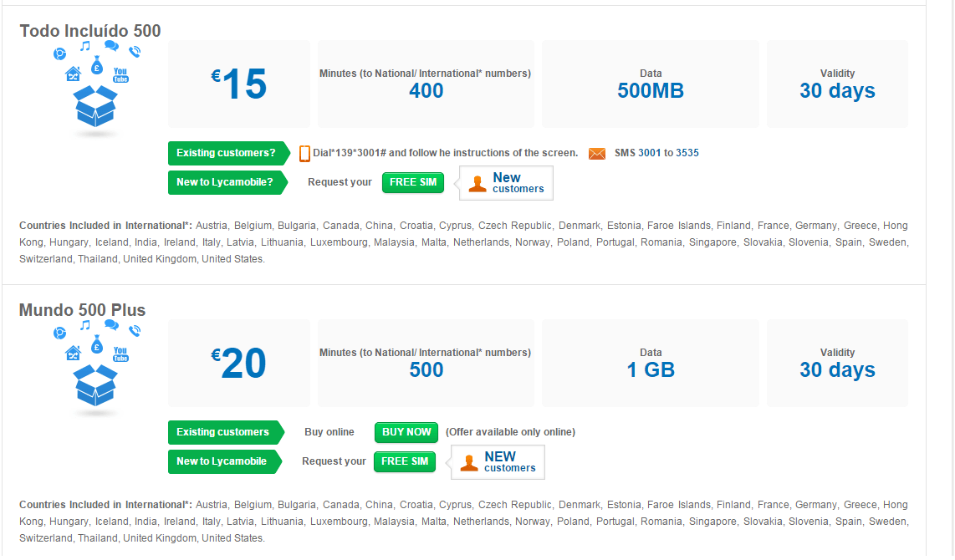Click the house icon in Todo Incluído 500 graphic
This screenshot has height=560, width=955.
pos(73,74)
